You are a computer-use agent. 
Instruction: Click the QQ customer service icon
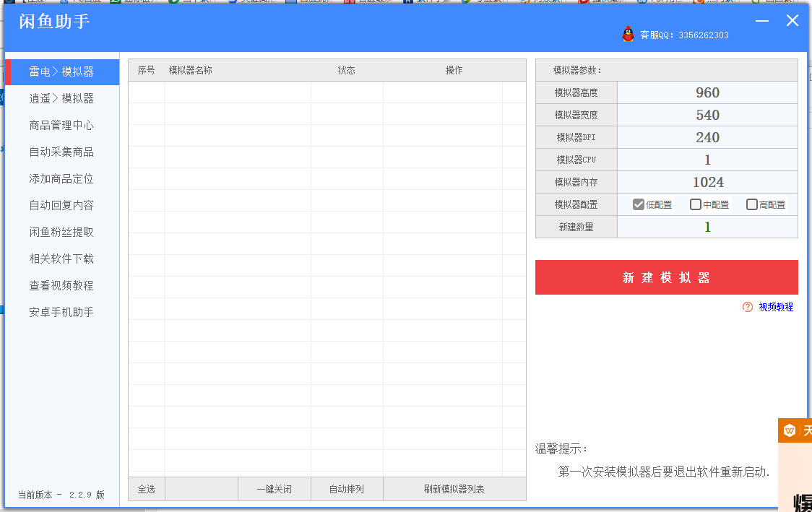(628, 34)
